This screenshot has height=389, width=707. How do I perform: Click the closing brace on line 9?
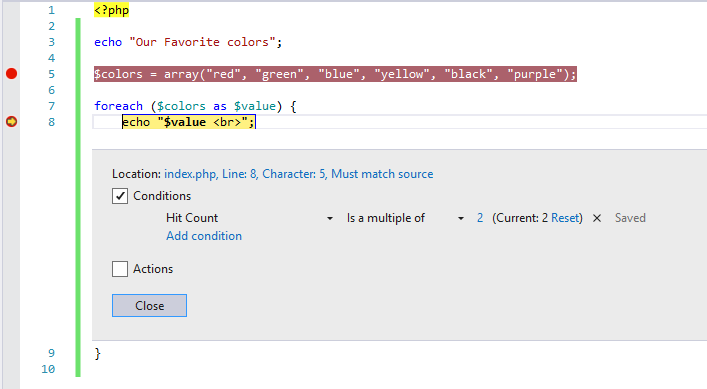tap(97, 353)
